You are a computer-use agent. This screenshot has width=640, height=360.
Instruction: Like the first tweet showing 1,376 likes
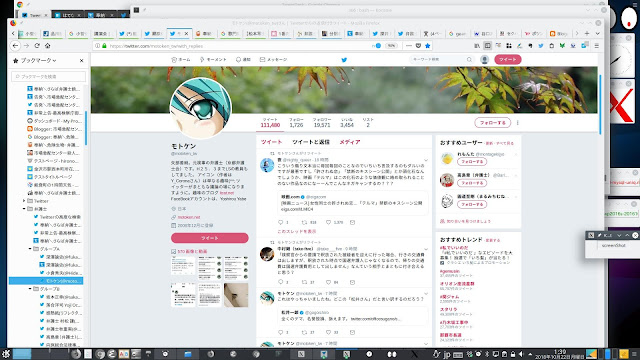329,222
